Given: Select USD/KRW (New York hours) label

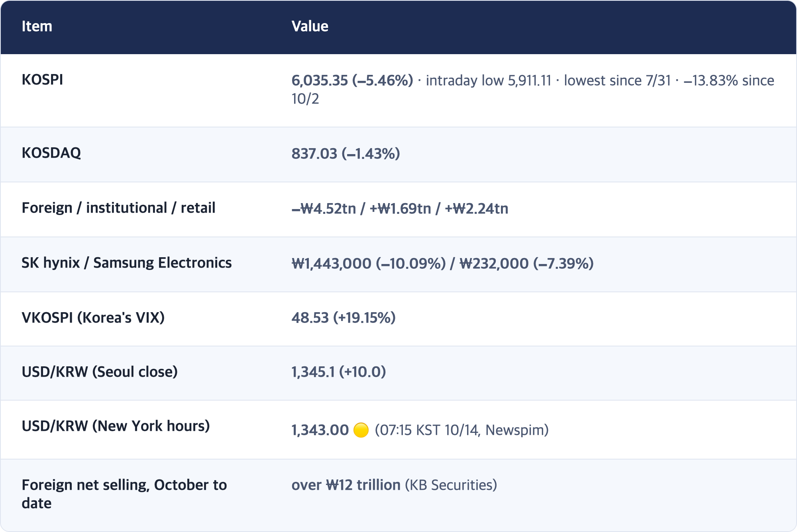Looking at the screenshot, I should (x=116, y=426).
